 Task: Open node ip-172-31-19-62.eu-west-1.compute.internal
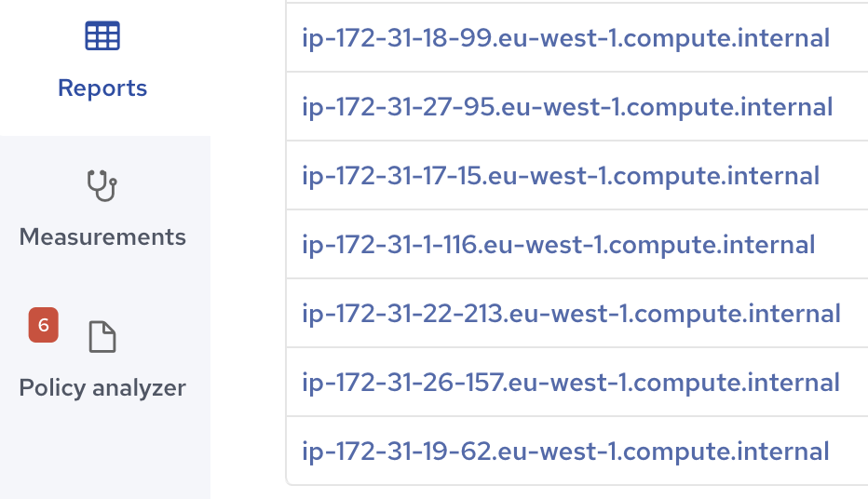565,452
